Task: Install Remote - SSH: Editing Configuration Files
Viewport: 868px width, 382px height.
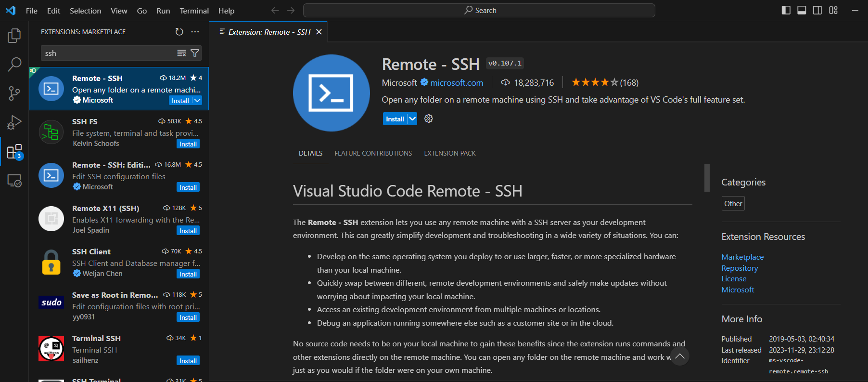Action: pos(188,187)
